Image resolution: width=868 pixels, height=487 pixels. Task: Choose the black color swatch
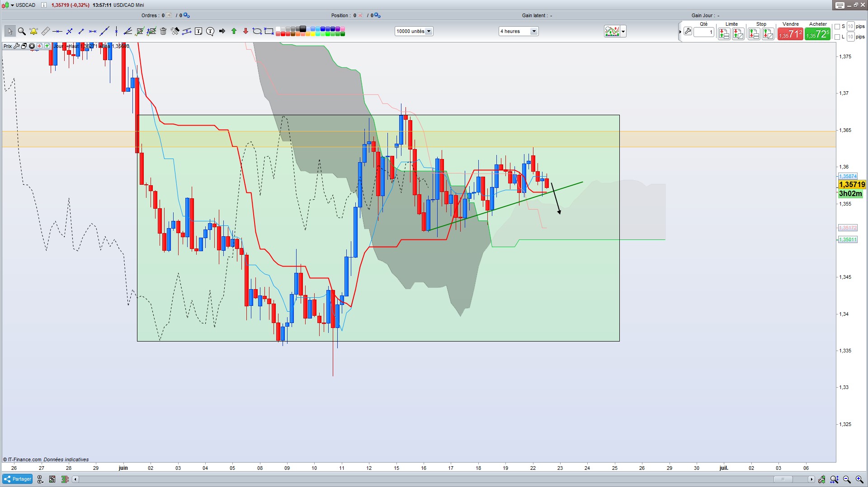(303, 29)
